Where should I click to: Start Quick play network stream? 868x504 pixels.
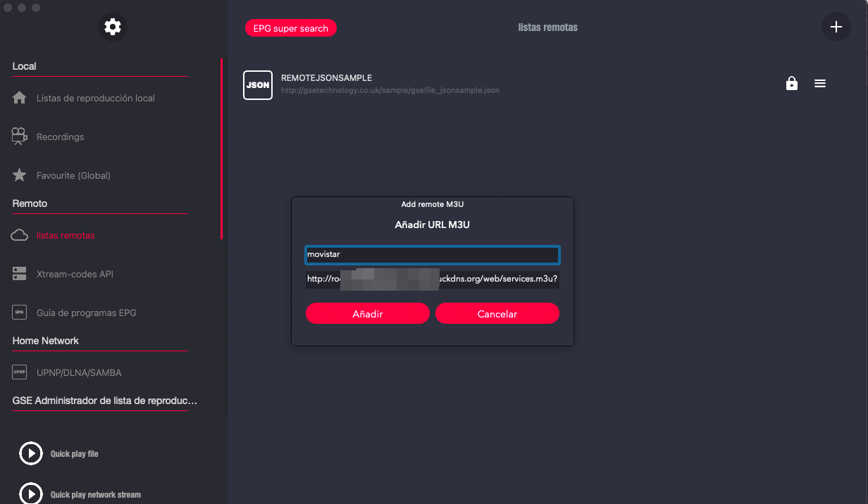pos(31,494)
